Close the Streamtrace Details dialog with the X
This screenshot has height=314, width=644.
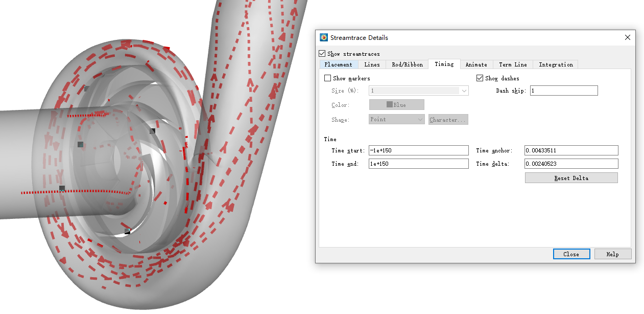tap(628, 37)
